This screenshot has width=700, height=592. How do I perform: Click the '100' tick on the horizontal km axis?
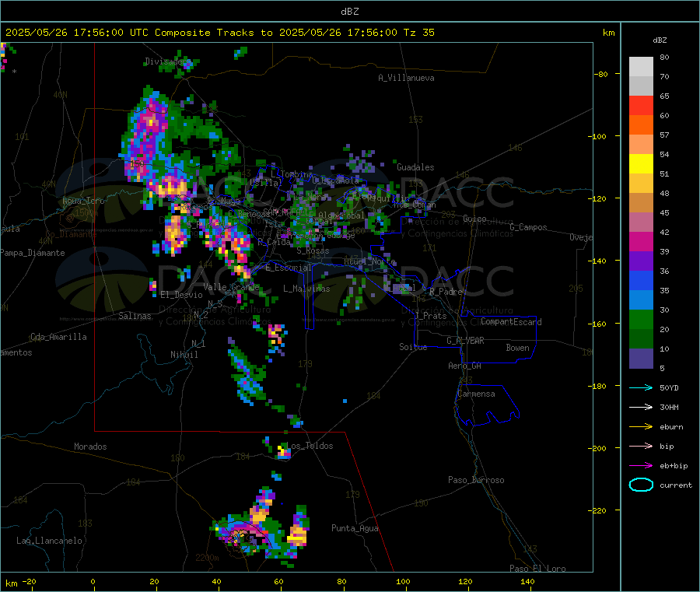click(403, 581)
